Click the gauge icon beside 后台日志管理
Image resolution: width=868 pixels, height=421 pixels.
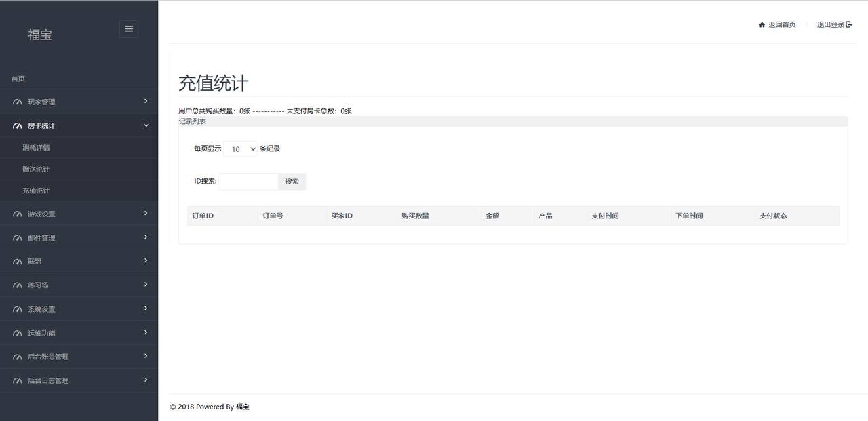coord(18,381)
